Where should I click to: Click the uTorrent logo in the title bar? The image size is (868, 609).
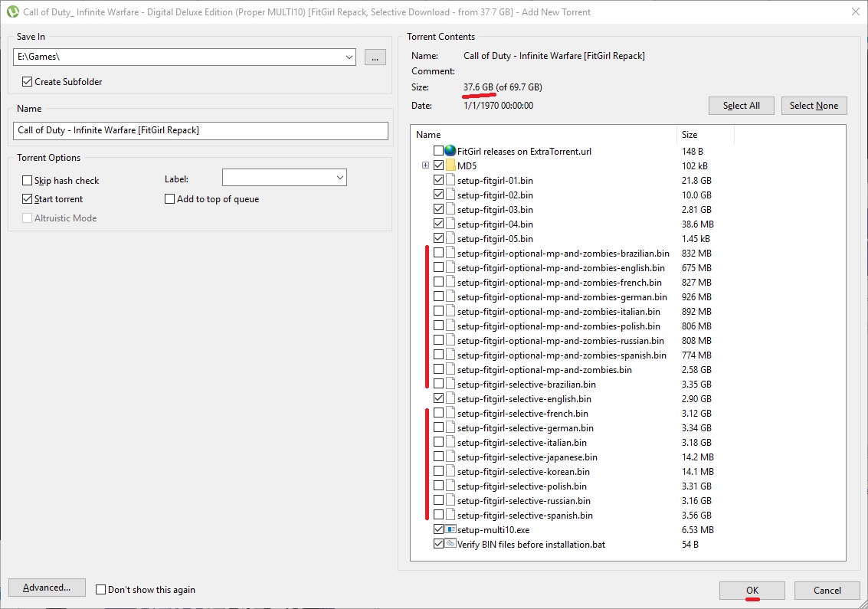click(13, 11)
